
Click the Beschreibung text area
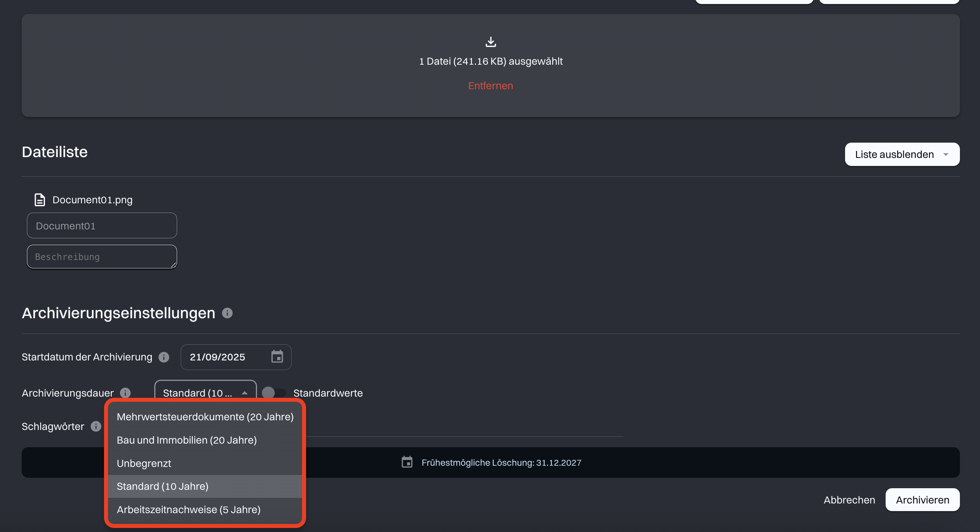pos(102,257)
